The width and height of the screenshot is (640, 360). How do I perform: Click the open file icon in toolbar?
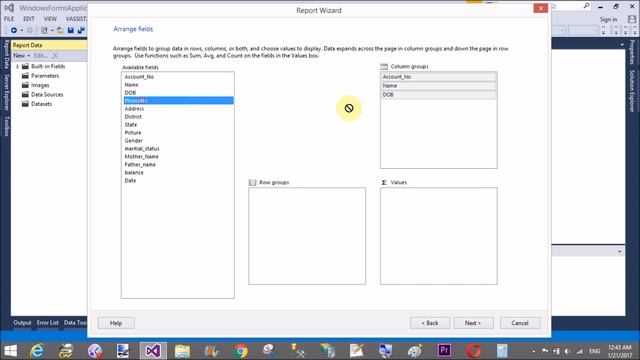(x=60, y=30)
